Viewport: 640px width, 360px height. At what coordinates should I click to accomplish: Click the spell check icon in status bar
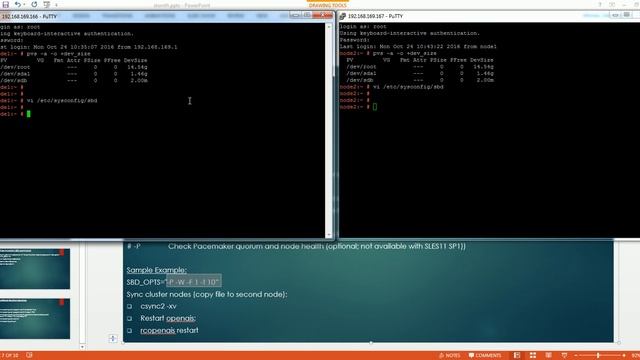click(x=29, y=356)
